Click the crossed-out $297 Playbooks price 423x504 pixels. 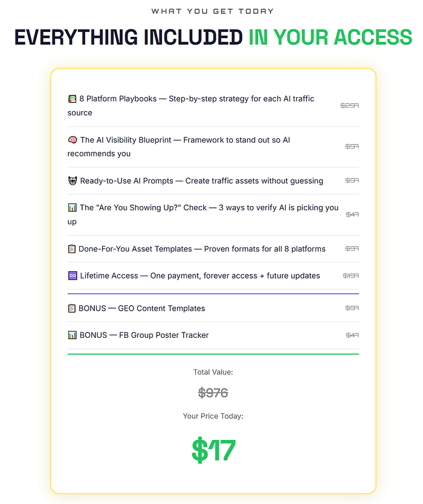tap(349, 105)
